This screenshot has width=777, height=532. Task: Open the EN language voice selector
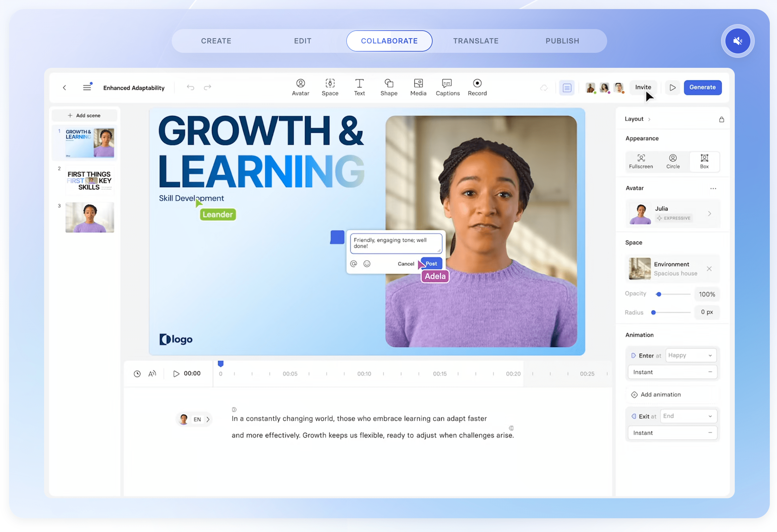pyautogui.click(x=194, y=419)
